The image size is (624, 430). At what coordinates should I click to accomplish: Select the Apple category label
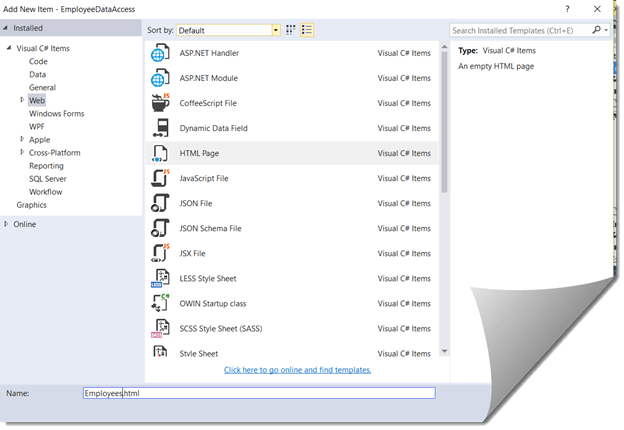pos(39,140)
